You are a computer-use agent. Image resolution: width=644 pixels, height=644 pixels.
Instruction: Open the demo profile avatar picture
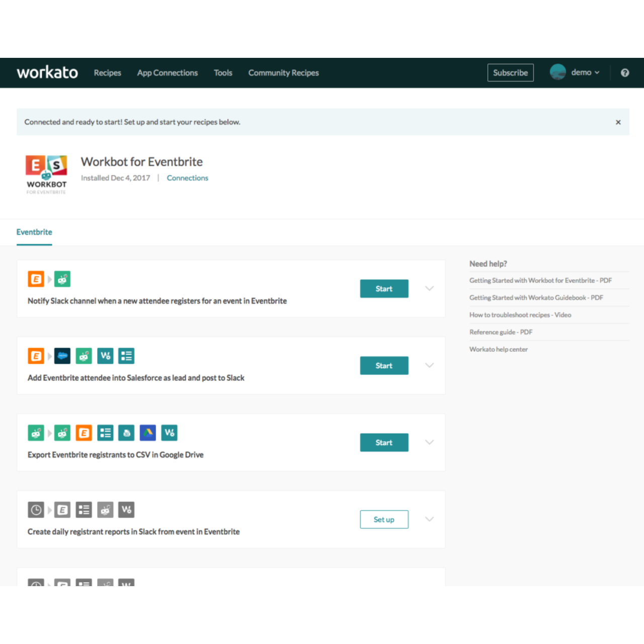pos(558,72)
